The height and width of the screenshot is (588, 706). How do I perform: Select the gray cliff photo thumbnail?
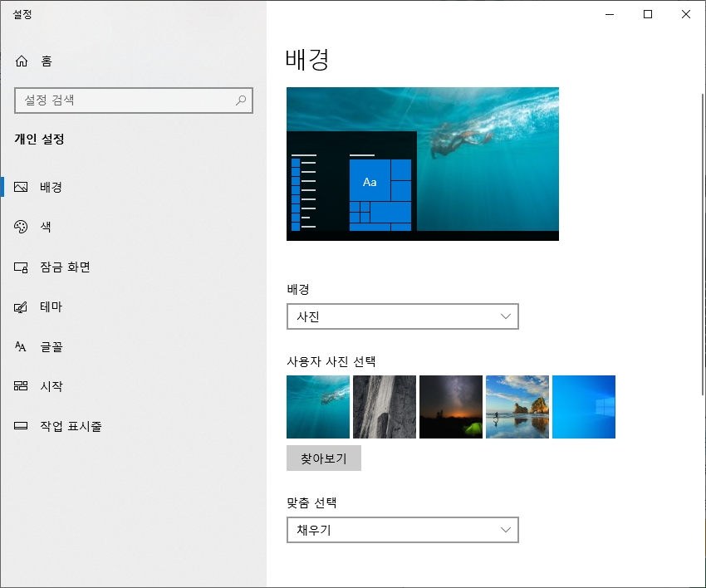[384, 406]
